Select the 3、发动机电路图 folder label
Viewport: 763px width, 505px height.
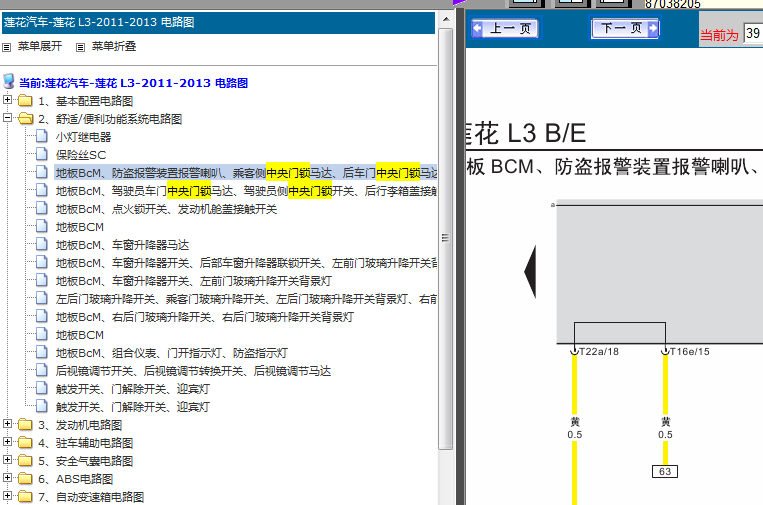(80, 425)
